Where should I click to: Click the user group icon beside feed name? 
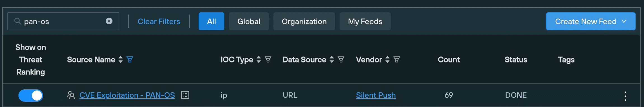(71, 95)
